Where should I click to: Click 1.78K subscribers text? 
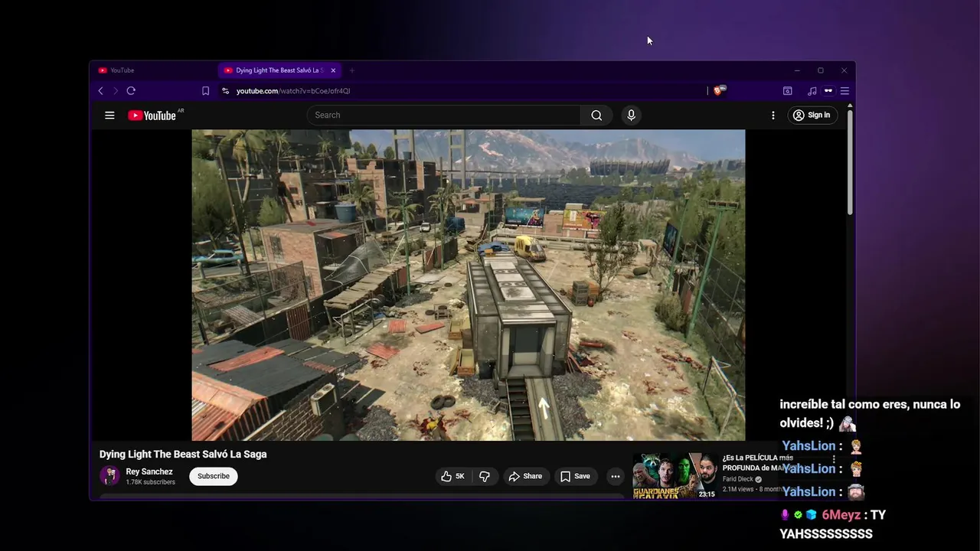pos(150,482)
